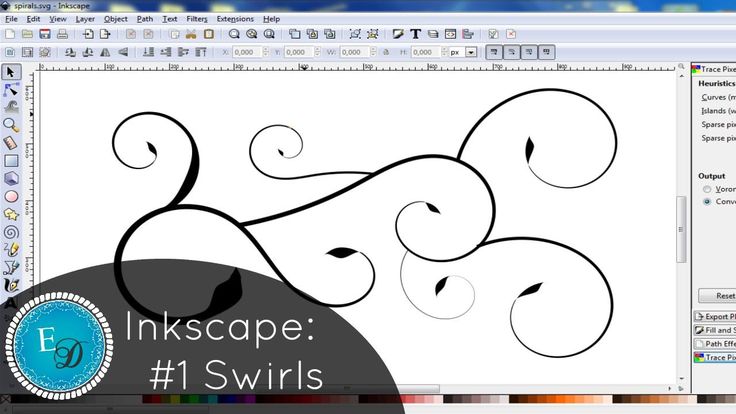
Task: Open the Path menu
Action: (145, 19)
